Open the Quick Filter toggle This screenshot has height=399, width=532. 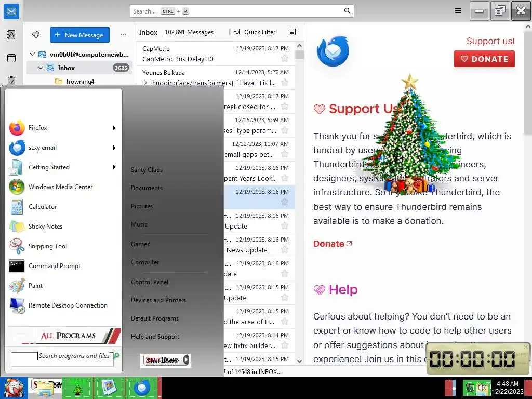[255, 32]
